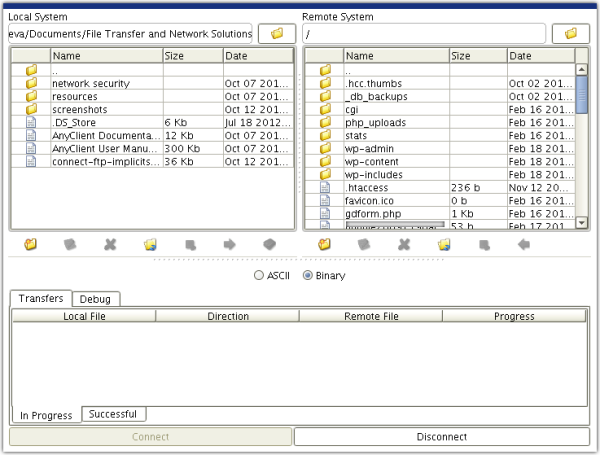Click the file icon beside .DS_Store
Viewport: 600px width, 455px height.
point(31,122)
